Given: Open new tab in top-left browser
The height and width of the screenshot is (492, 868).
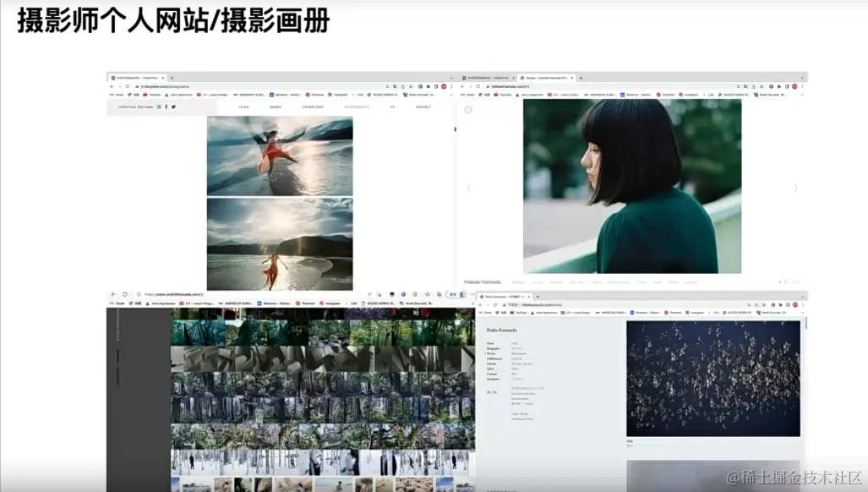Looking at the screenshot, I should [x=172, y=78].
